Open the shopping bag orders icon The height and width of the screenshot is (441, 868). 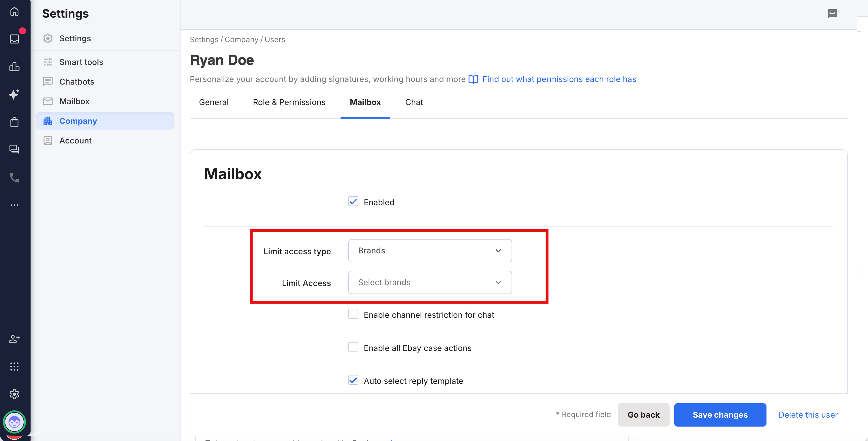coord(14,122)
